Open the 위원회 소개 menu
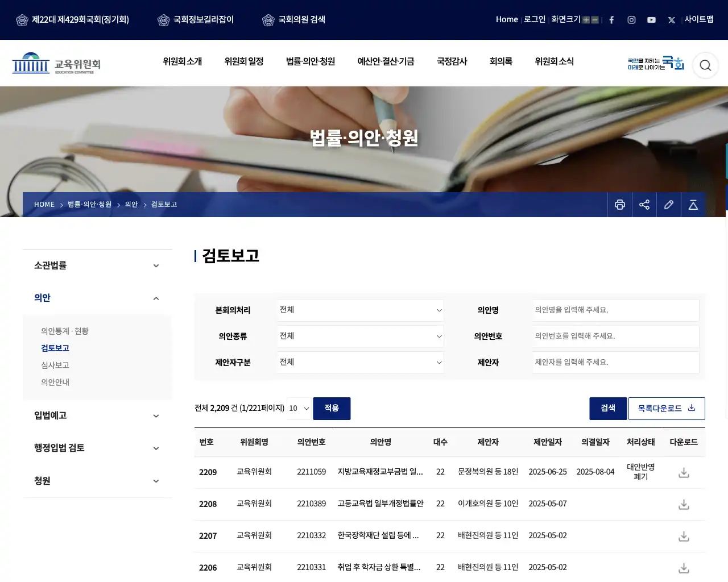Screen dimensions: 728x582 pyautogui.click(x=182, y=61)
